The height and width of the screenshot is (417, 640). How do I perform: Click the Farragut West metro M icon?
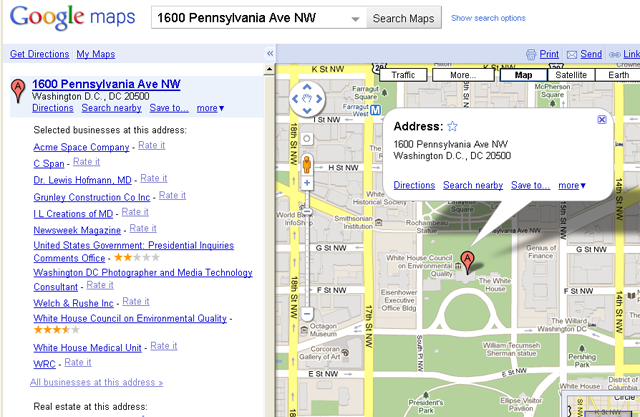tap(376, 110)
